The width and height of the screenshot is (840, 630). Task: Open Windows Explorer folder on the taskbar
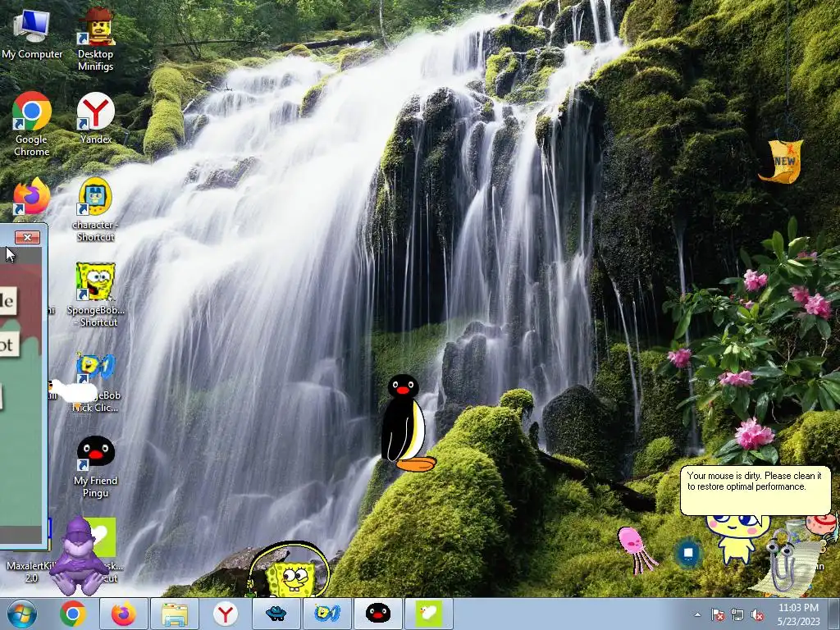pyautogui.click(x=175, y=614)
